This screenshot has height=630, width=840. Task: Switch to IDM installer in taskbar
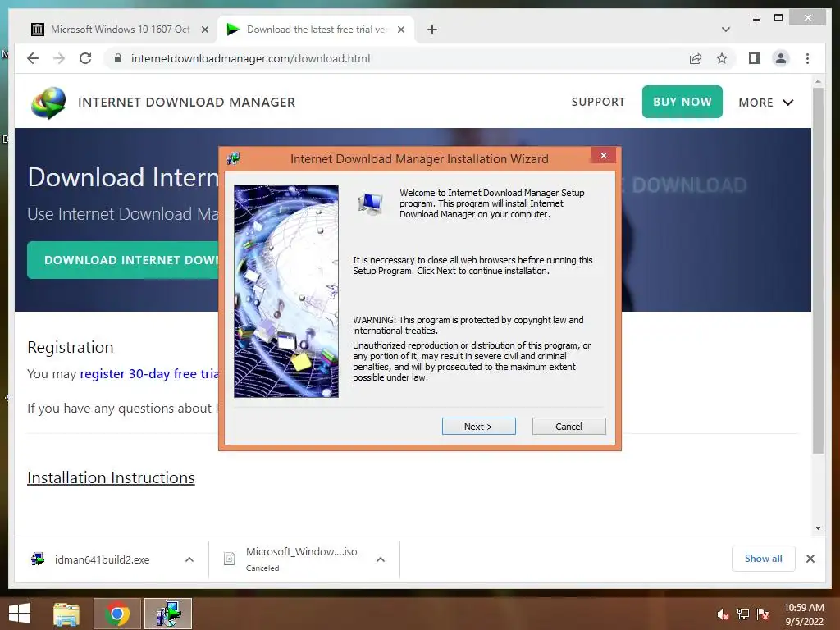(x=168, y=614)
